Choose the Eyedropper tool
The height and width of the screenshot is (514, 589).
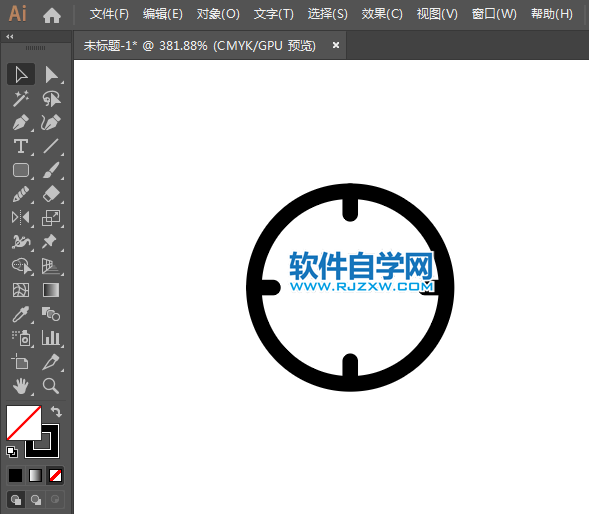(21, 314)
